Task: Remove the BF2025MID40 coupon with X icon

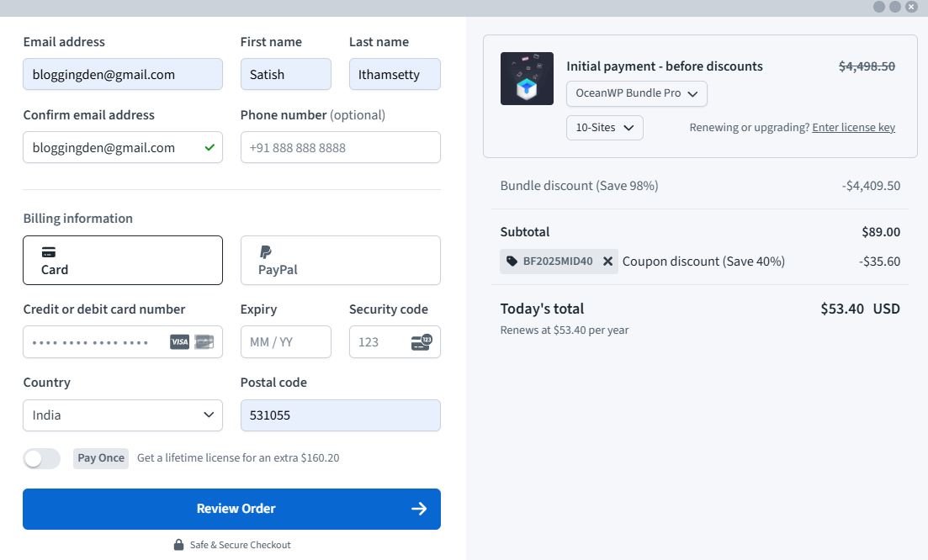Action: point(607,262)
